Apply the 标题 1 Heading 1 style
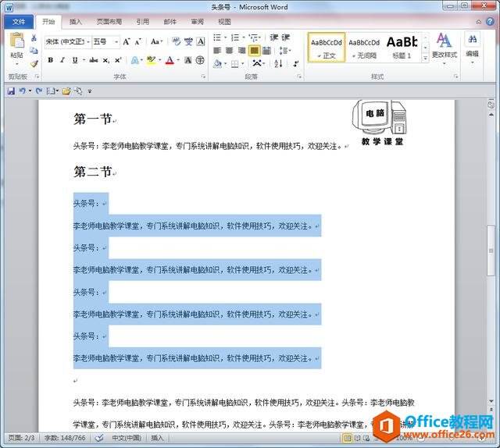Image resolution: width=500 pixels, height=448 pixels. click(x=402, y=48)
